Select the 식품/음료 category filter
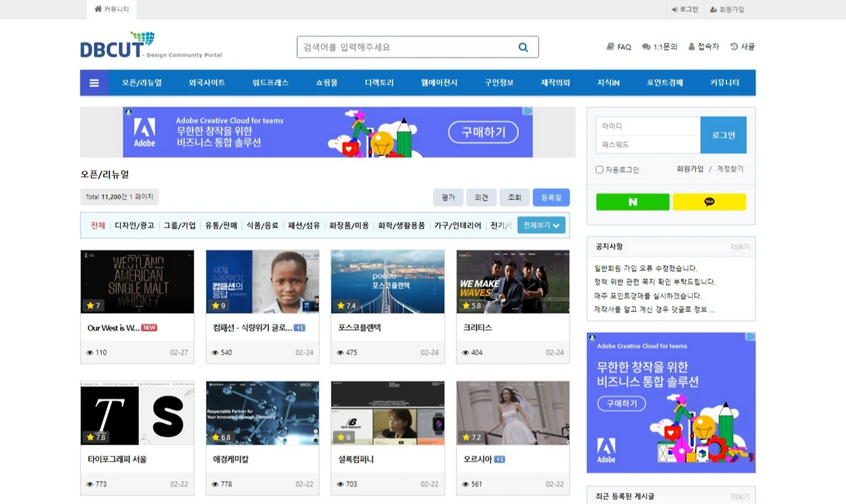The height and width of the screenshot is (504, 846). [x=263, y=225]
